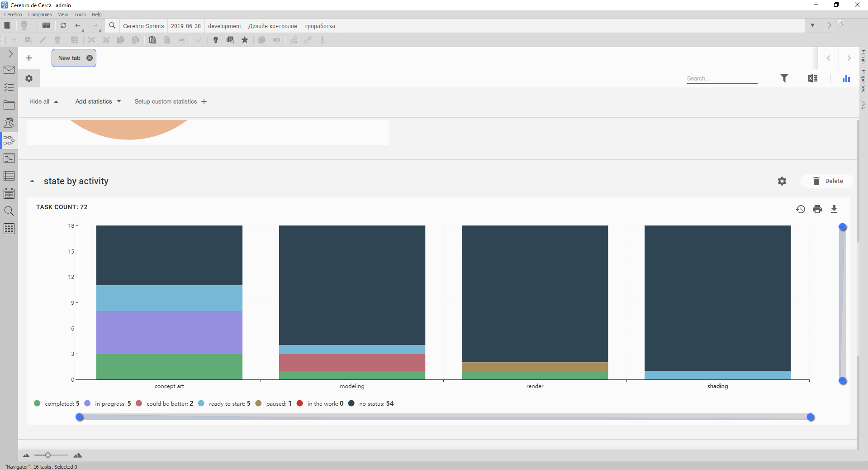Click the table-search toolbar icon
Viewport: 868px width, 470px height.
230,40
